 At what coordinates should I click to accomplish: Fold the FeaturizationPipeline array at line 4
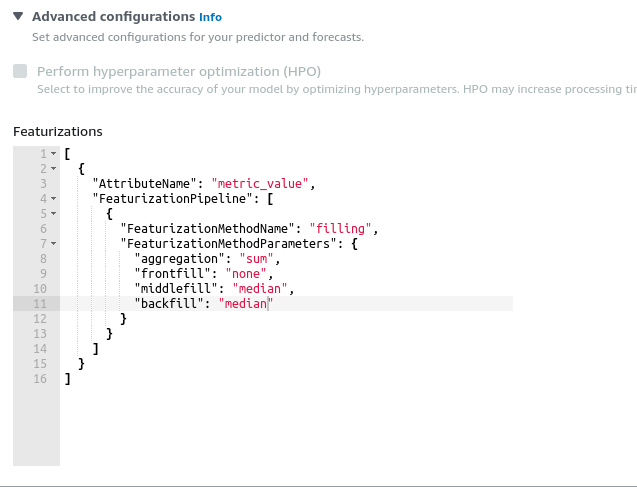(54, 199)
